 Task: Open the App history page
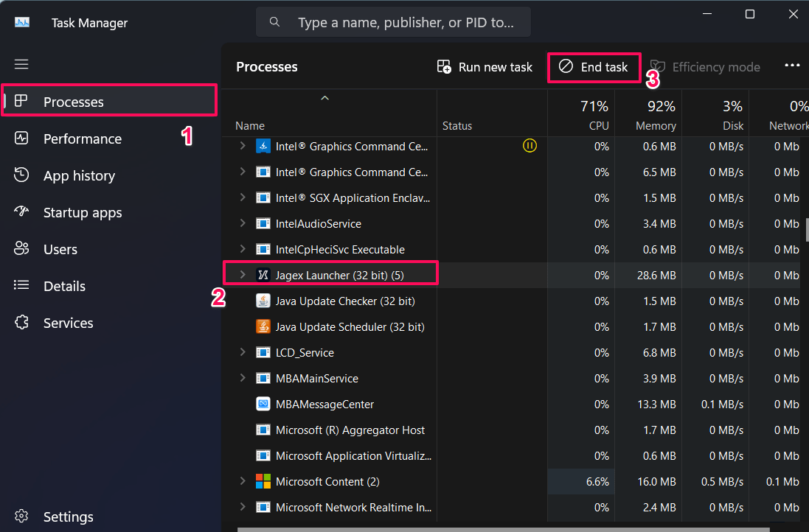pyautogui.click(x=111, y=175)
